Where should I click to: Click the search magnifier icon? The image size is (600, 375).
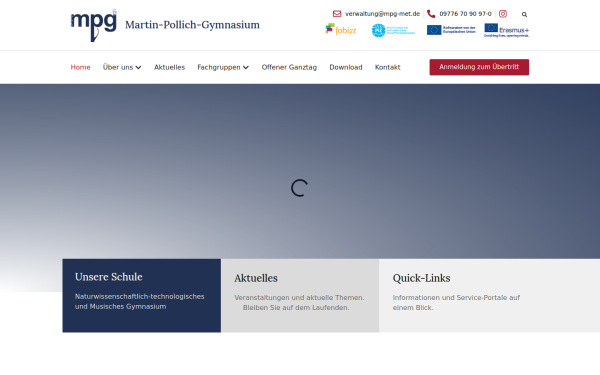(x=524, y=15)
